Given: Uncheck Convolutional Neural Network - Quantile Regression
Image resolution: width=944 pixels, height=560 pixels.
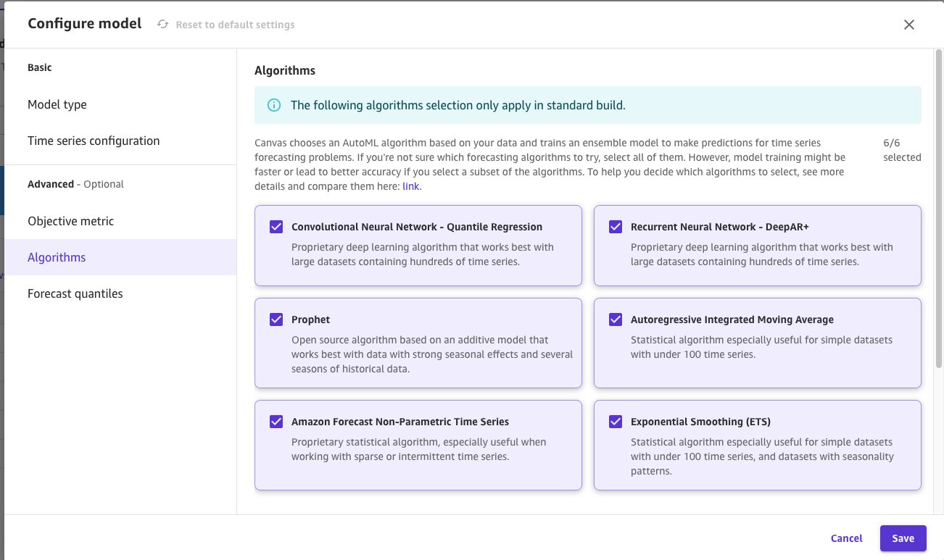Looking at the screenshot, I should pyautogui.click(x=276, y=227).
